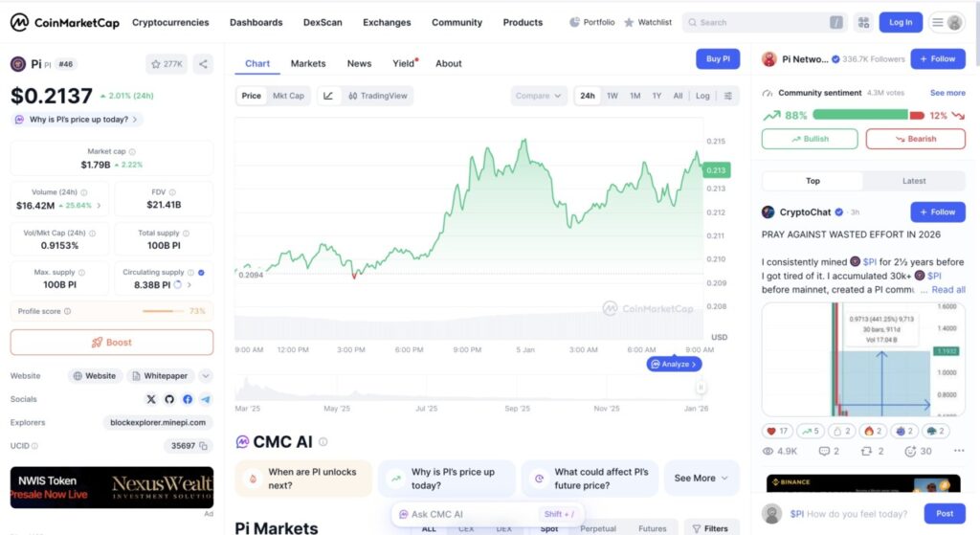
Task: Select the 1W time range
Action: click(612, 96)
